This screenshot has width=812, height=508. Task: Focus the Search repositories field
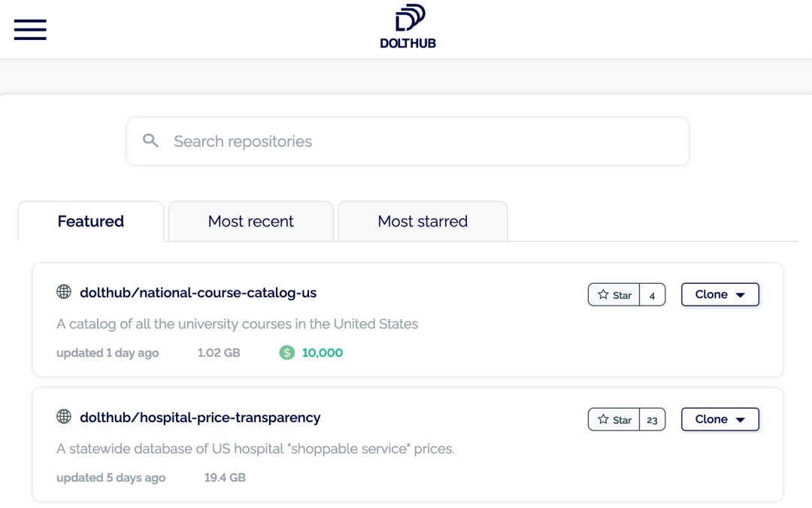pos(421,141)
